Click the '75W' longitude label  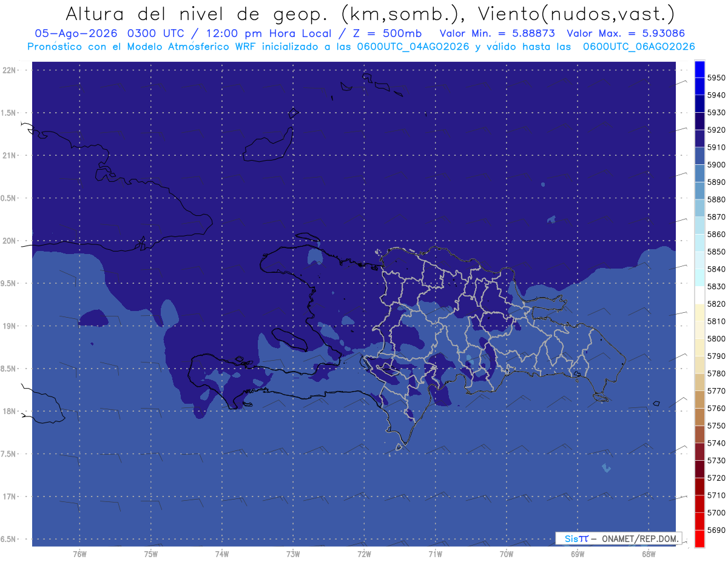[x=150, y=554]
